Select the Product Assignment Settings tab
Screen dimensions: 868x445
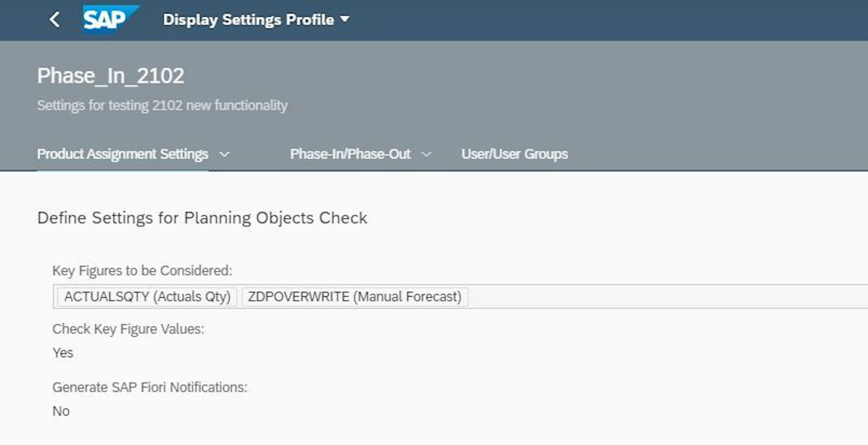(x=123, y=154)
